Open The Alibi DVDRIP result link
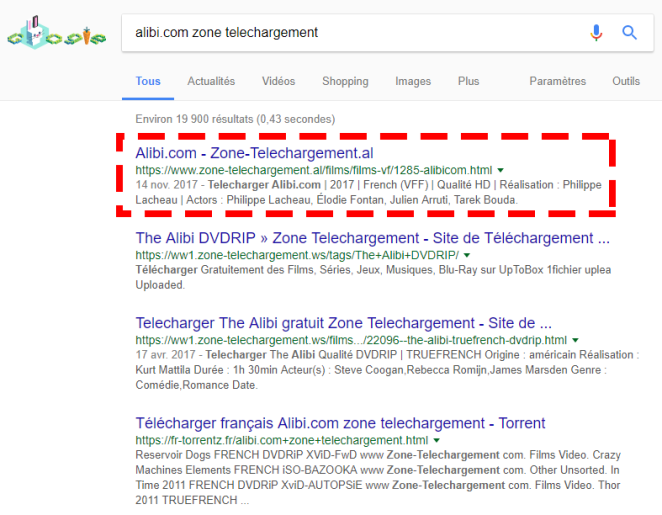The width and height of the screenshot is (662, 515). [372, 238]
